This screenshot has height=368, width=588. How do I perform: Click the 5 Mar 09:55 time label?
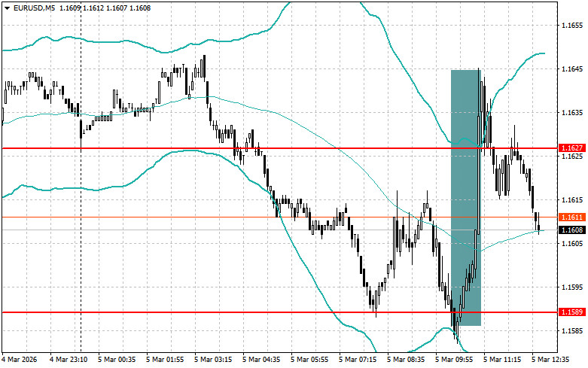454,360
